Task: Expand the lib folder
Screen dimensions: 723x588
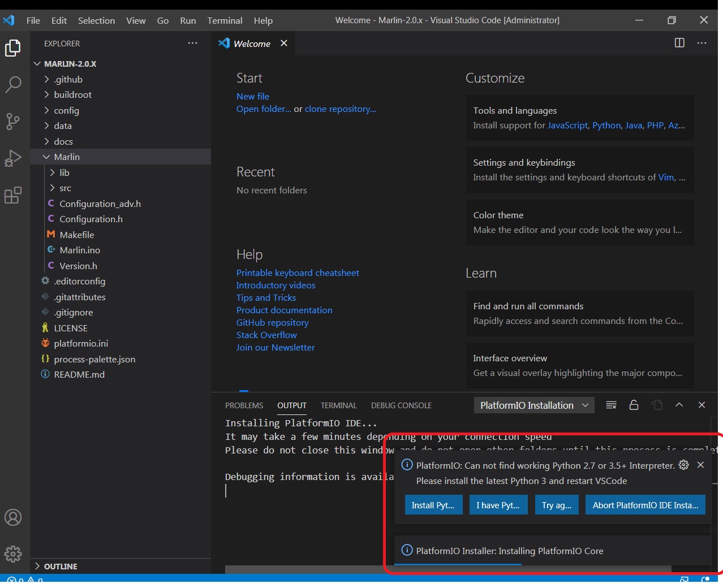Action: click(64, 172)
